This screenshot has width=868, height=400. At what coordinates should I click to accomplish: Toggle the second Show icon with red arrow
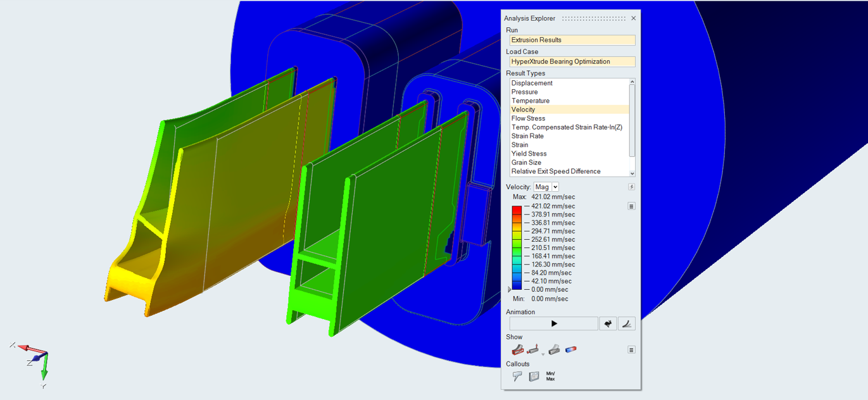tap(532, 349)
